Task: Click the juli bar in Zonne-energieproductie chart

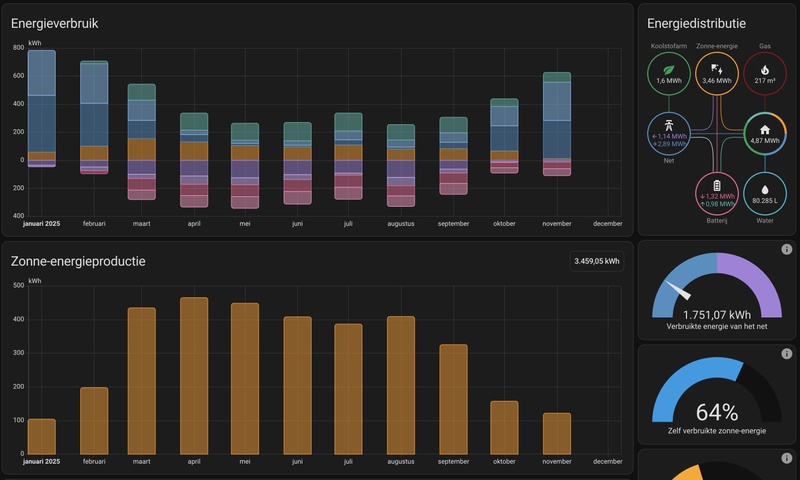Action: (x=348, y=389)
